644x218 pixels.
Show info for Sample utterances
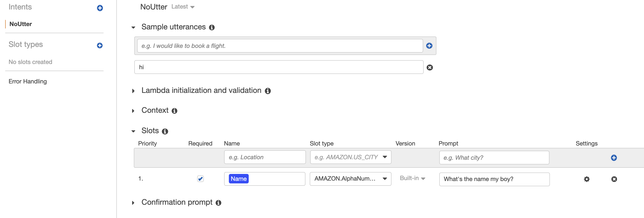[x=212, y=27]
